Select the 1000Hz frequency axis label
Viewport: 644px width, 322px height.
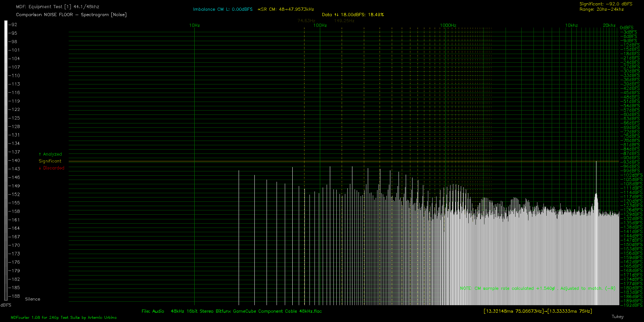tap(448, 25)
